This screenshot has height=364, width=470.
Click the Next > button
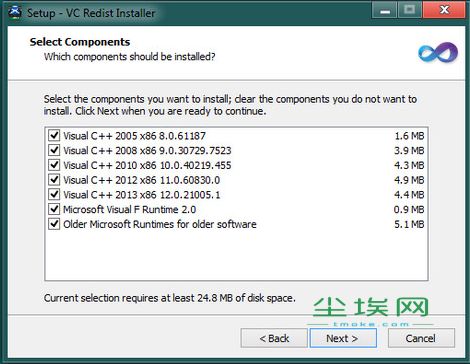[343, 338]
